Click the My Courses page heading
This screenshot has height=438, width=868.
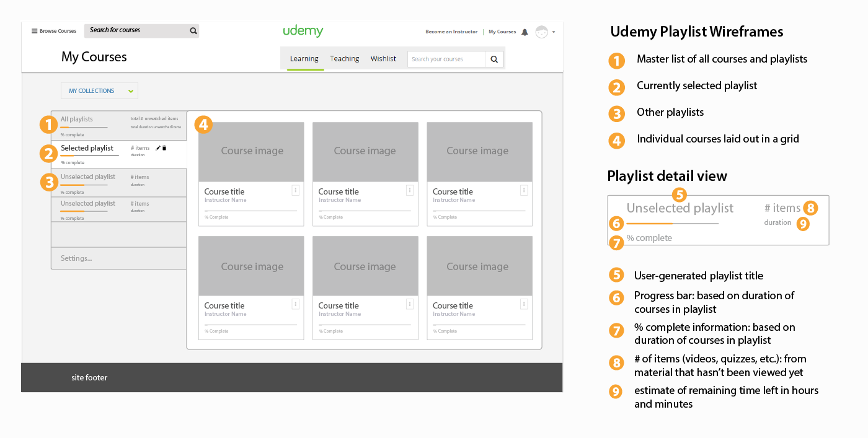tap(94, 57)
